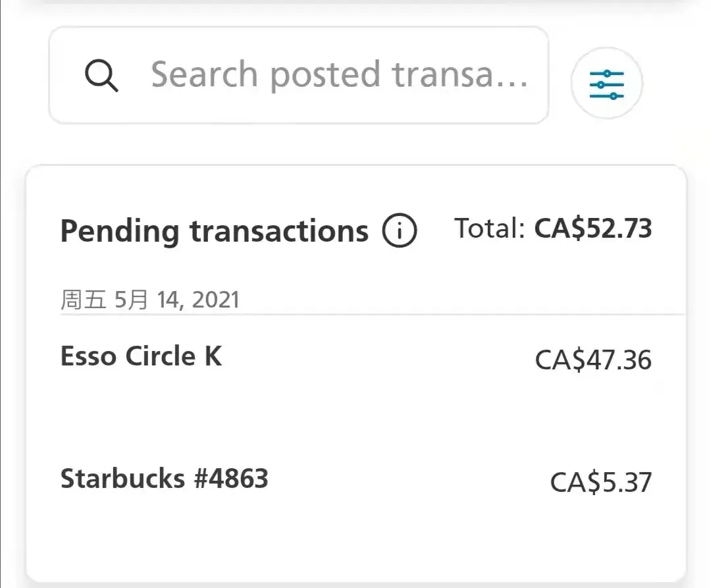Click the 周五 5月 14, 2021 date header
The height and width of the screenshot is (588, 711).
click(150, 300)
